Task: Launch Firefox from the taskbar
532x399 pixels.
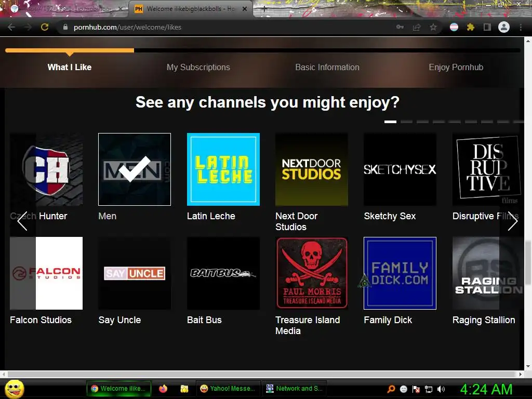Action: click(x=163, y=389)
